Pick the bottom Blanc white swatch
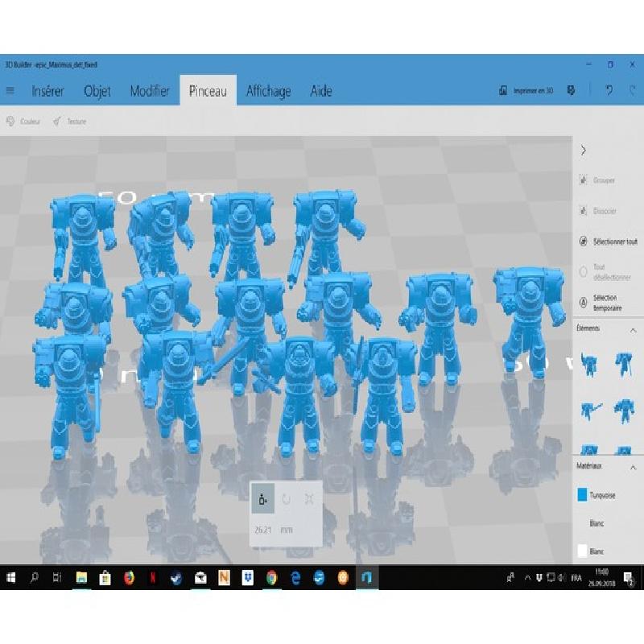The height and width of the screenshot is (644, 644). [x=582, y=551]
